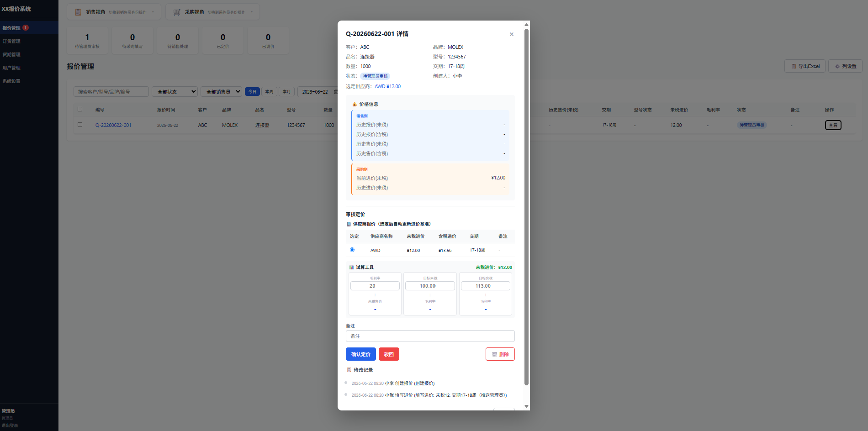
Task: Click the 列设置 button
Action: pyautogui.click(x=846, y=66)
